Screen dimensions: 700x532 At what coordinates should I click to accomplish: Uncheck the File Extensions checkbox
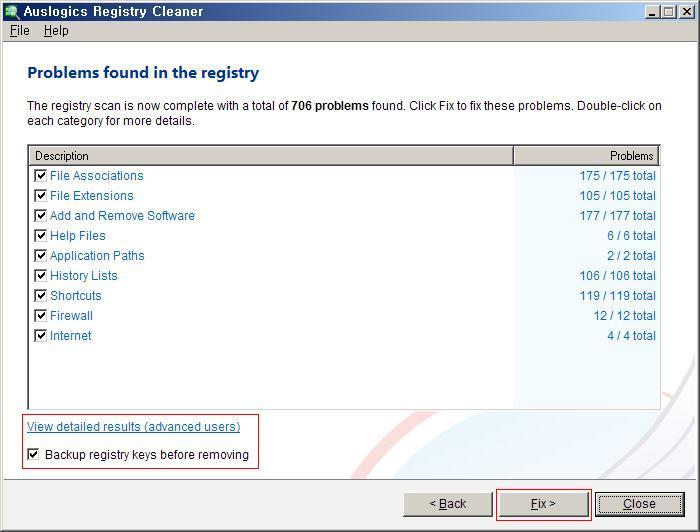(41, 195)
